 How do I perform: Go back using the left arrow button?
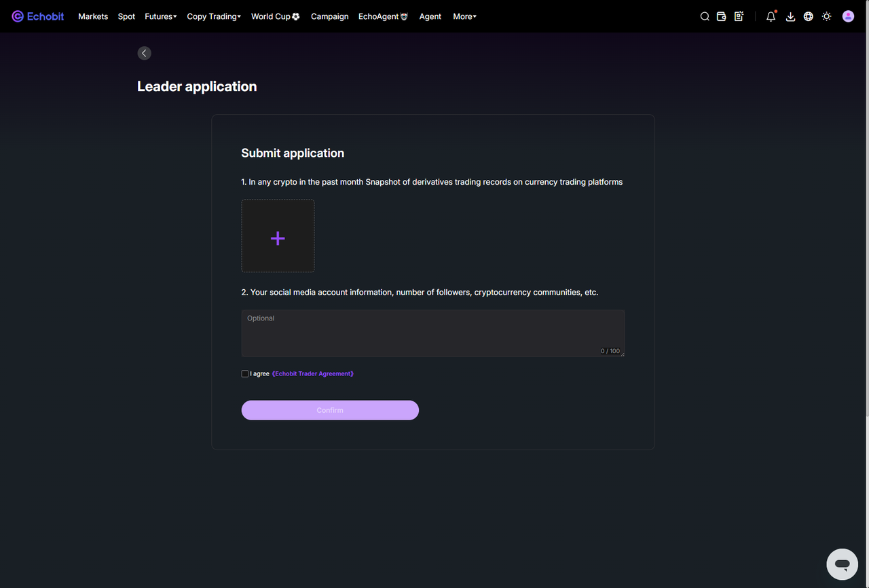tap(144, 53)
